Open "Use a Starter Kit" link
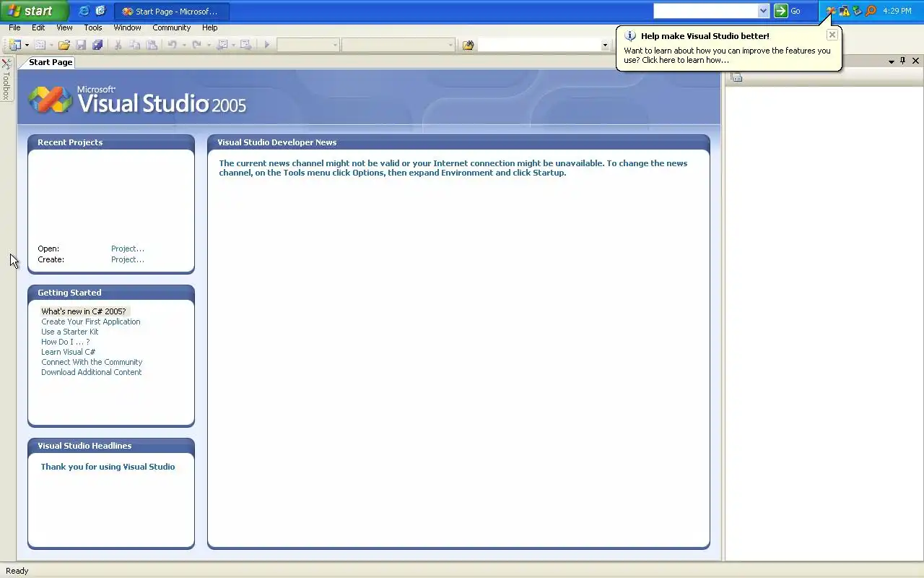This screenshot has height=578, width=924. coord(70,332)
